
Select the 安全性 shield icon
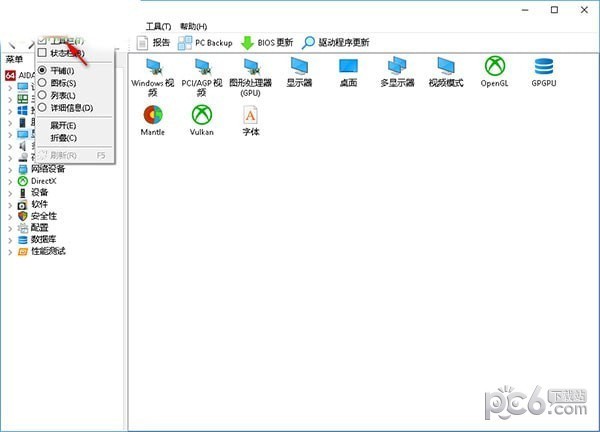tap(23, 216)
